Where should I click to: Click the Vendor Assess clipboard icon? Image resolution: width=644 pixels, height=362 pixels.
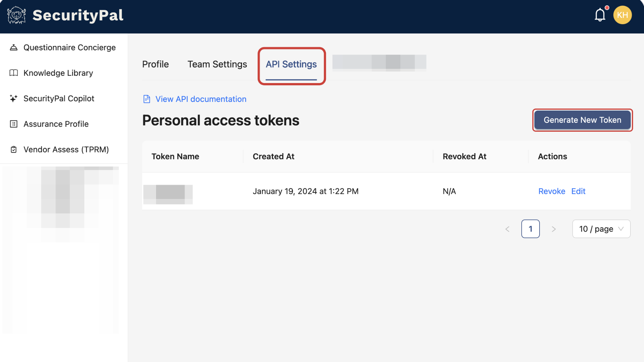coord(14,149)
